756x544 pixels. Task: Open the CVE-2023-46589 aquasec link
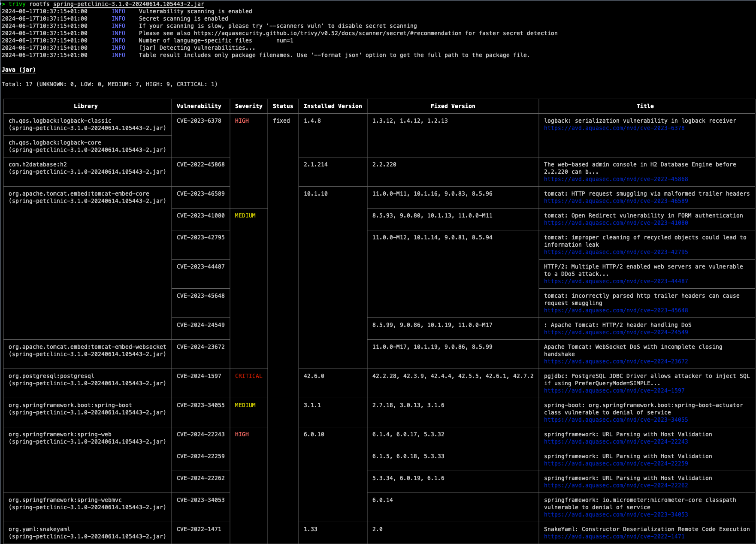coord(616,201)
